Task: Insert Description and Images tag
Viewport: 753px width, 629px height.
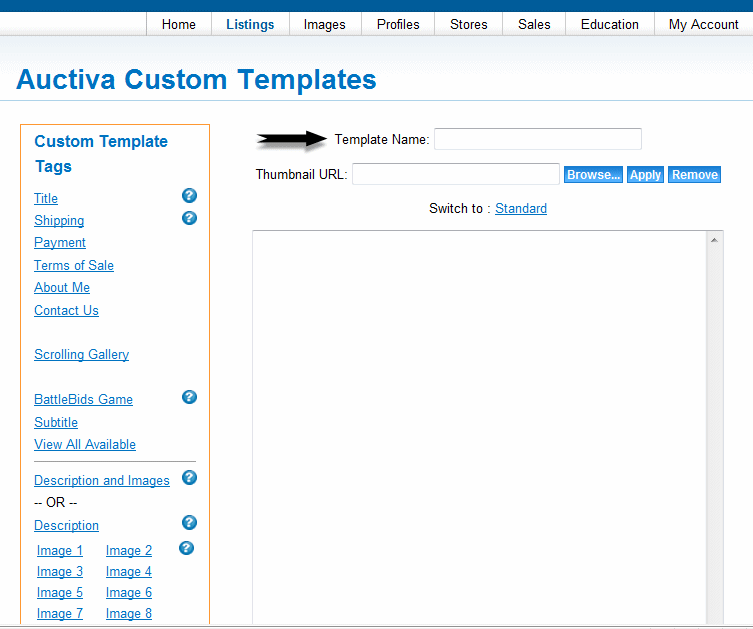Action: coord(102,480)
